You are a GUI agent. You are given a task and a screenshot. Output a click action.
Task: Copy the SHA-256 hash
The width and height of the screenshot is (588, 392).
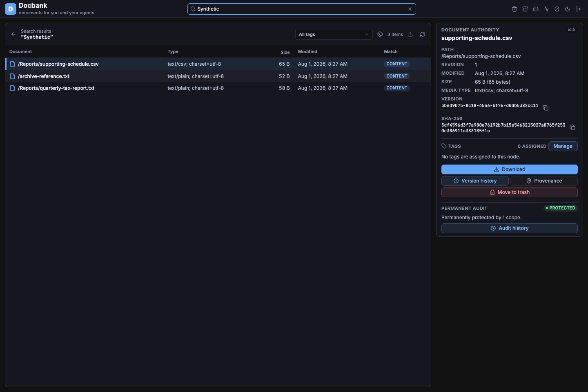tap(572, 127)
